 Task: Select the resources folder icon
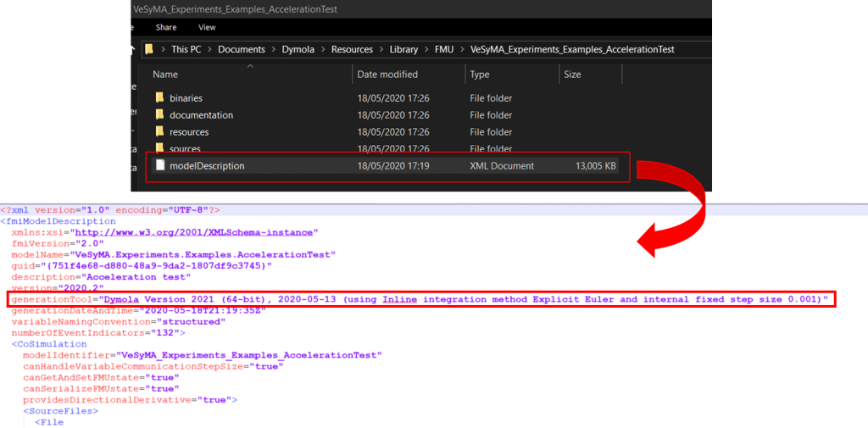(x=159, y=131)
